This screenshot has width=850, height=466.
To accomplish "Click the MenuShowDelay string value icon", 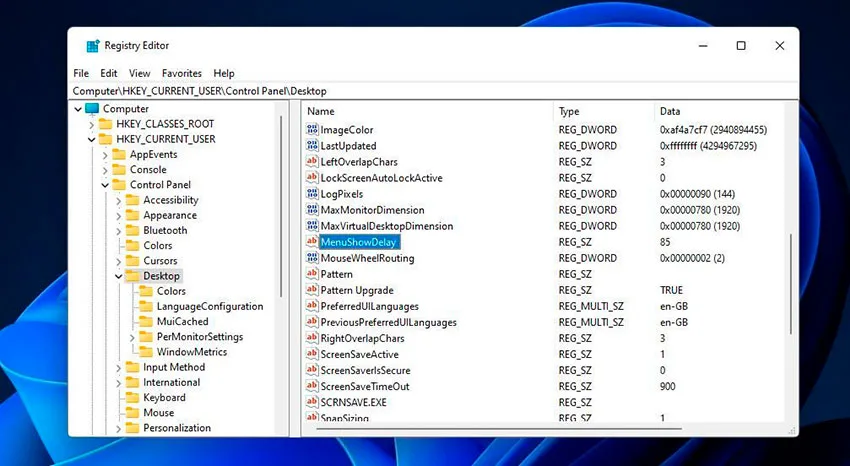I will [x=312, y=242].
